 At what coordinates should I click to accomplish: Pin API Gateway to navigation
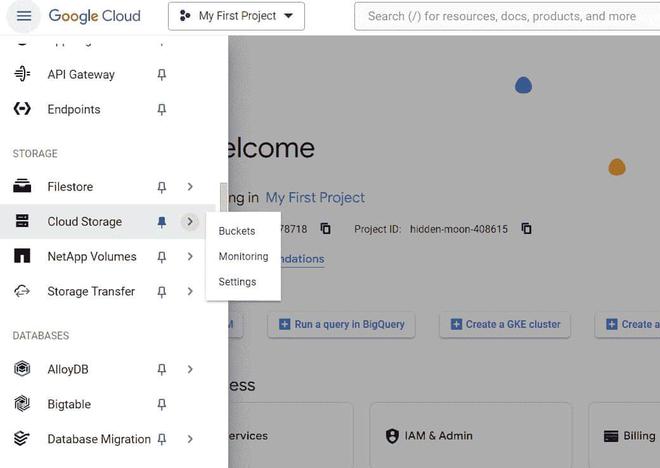pos(162,74)
